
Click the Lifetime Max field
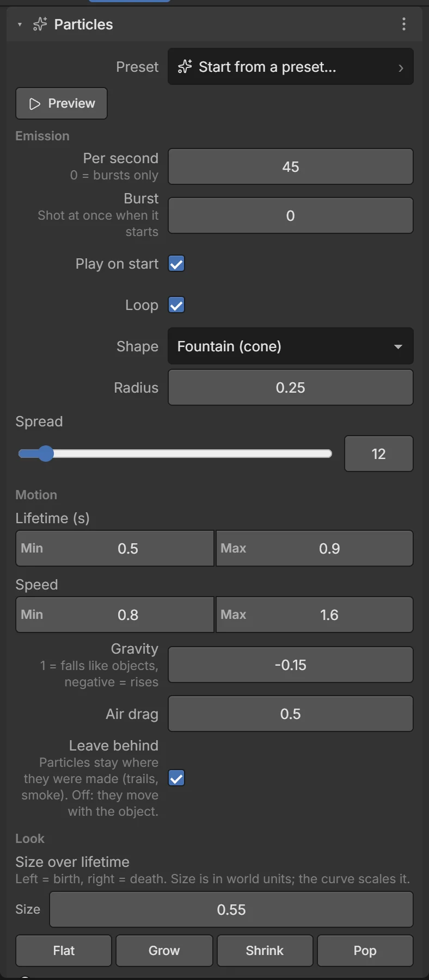tap(315, 548)
